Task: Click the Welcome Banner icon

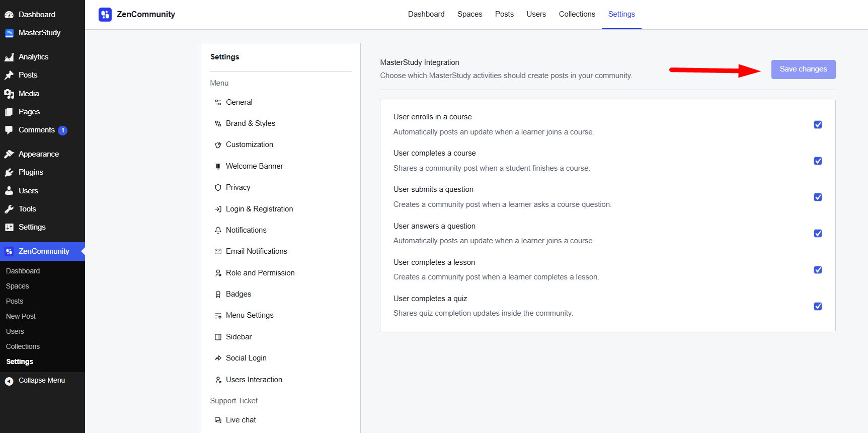Action: point(218,166)
